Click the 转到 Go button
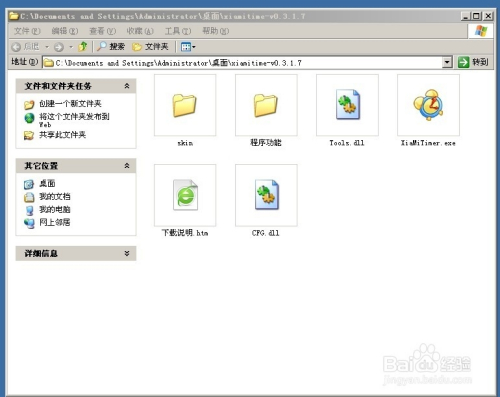The image size is (500, 397). 473,62
